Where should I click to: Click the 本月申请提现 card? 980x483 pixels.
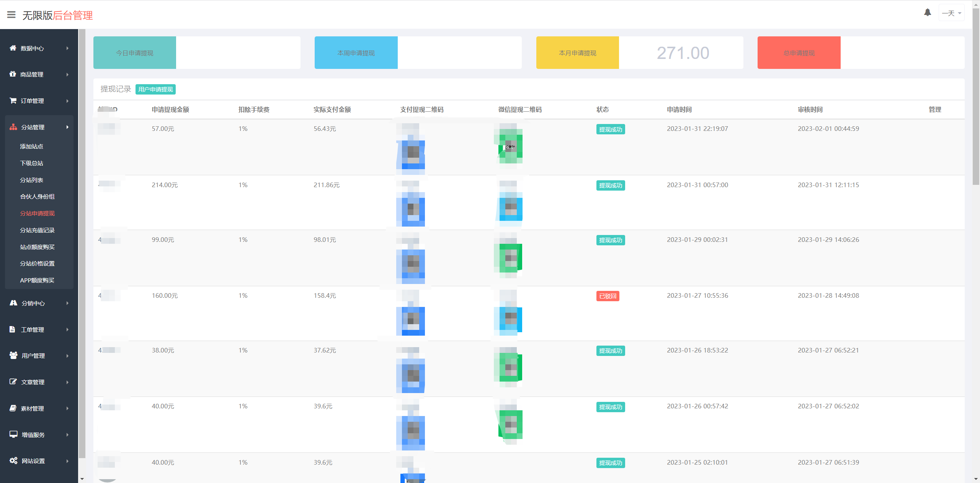(x=640, y=53)
